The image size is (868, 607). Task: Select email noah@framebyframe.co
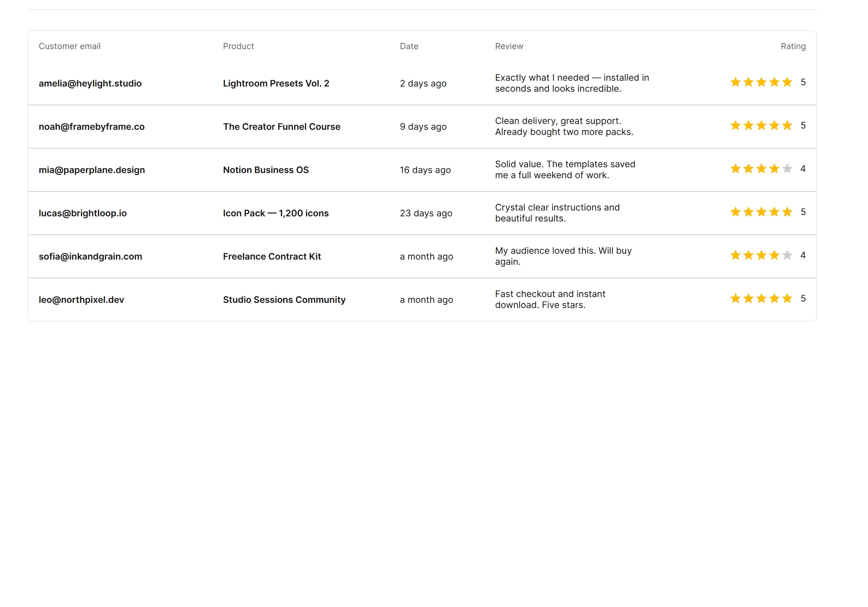(x=91, y=127)
